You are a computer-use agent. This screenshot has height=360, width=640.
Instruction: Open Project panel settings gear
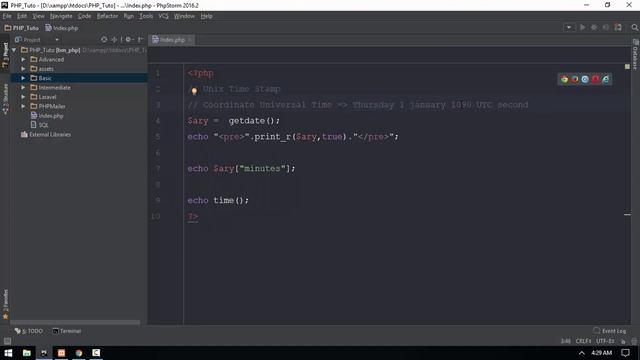pos(129,40)
